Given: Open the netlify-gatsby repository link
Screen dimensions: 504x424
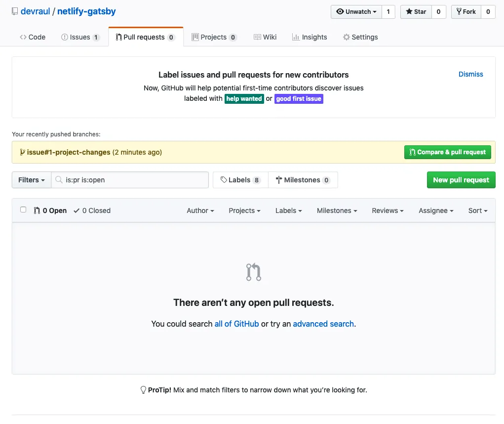Looking at the screenshot, I should 86,11.
